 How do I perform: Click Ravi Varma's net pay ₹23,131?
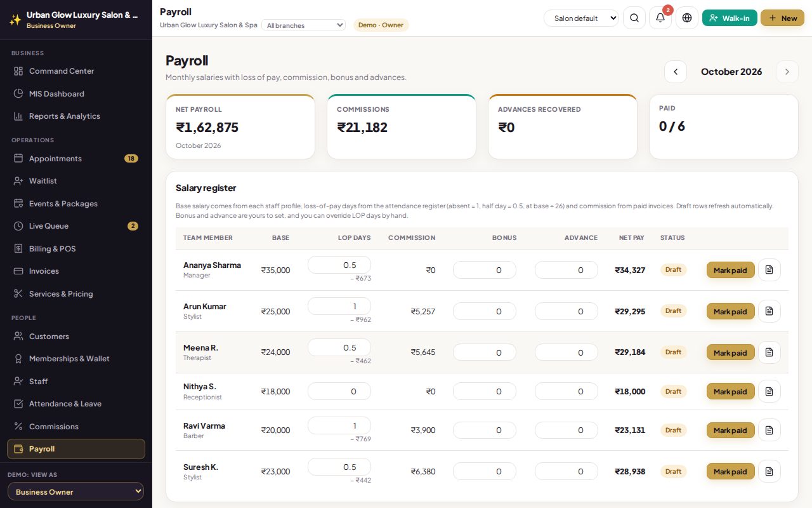pos(630,430)
